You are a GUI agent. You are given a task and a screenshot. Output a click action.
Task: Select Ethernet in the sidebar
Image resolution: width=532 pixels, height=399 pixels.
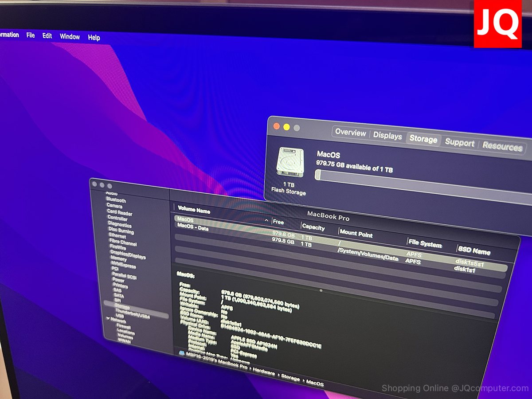pyautogui.click(x=117, y=235)
